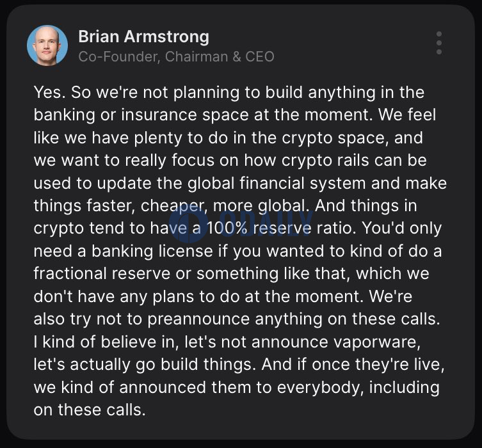Image resolution: width=482 pixels, height=448 pixels.
Task: Click the phrase "need a banking license"
Action: pos(124,252)
